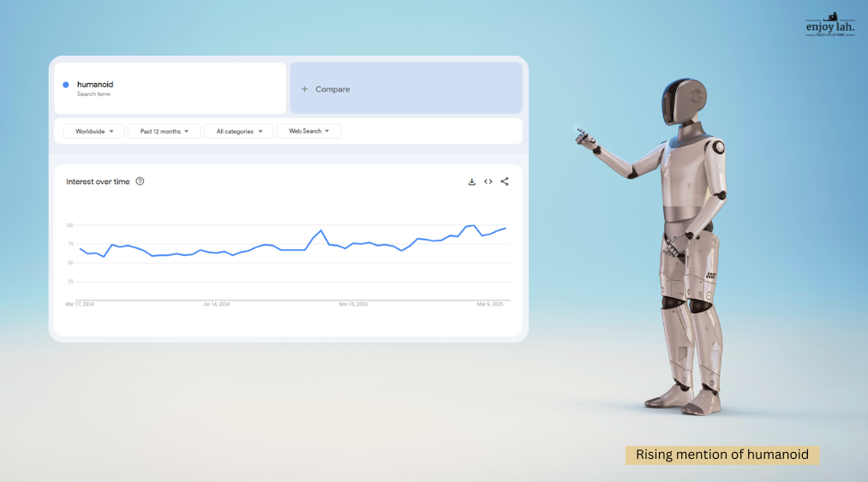The image size is (868, 482).
Task: Click the blue dot beside humanoid
Action: (x=66, y=85)
